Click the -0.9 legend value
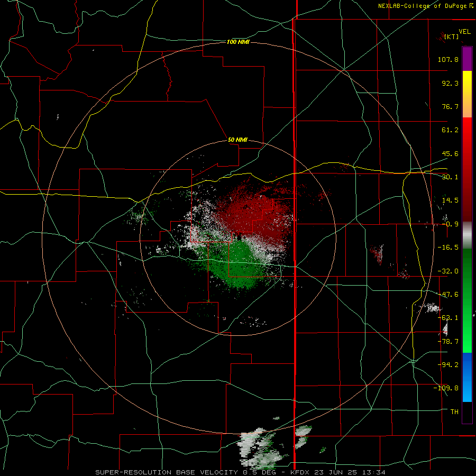Viewport: 476px width, 476px height. point(450,224)
